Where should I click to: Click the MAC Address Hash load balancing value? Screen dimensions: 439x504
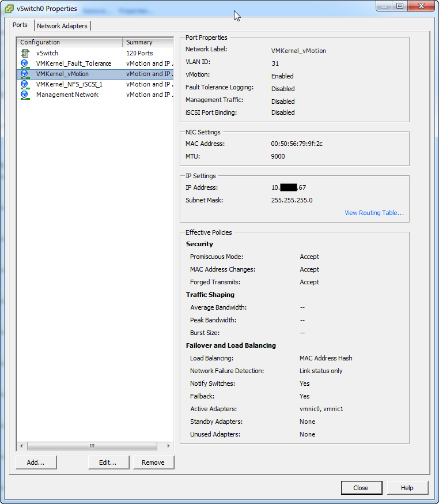(x=326, y=358)
